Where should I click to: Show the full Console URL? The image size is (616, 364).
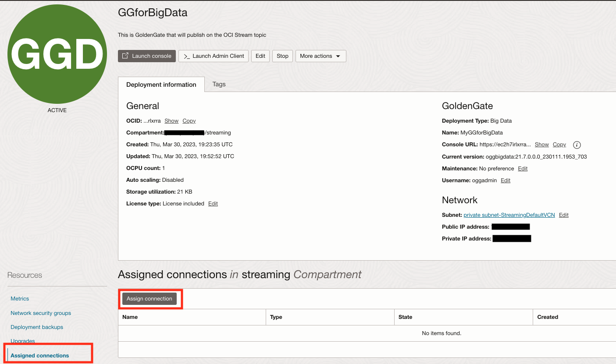[x=541, y=145]
